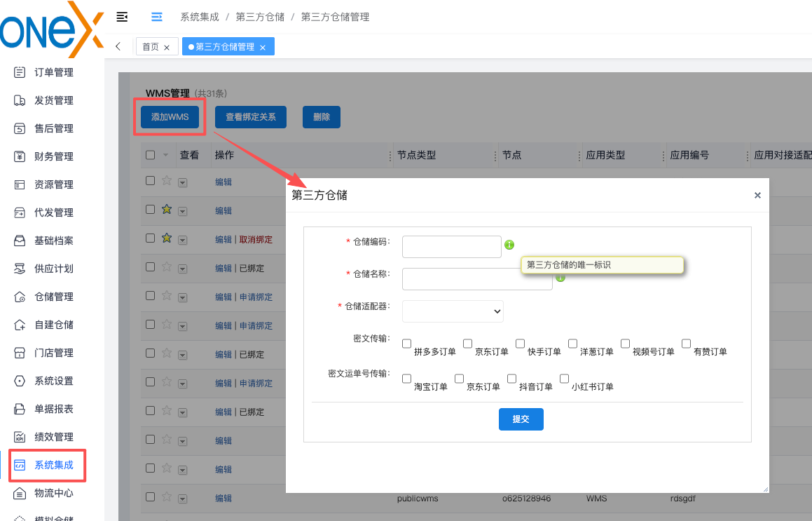
Task: Close the 第三方仓储 dialog
Action: 757,195
